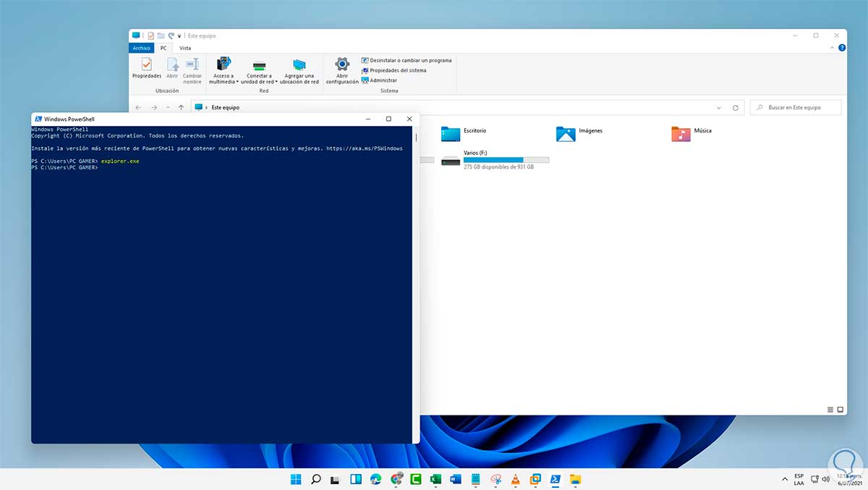Click the ESP LAA language indicator

[799, 479]
